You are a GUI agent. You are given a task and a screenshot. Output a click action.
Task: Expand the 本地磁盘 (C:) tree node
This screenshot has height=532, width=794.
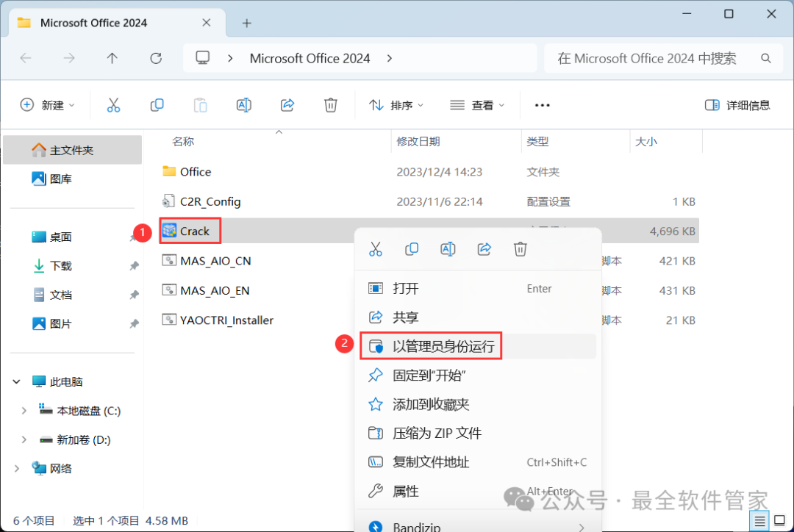pos(24,411)
